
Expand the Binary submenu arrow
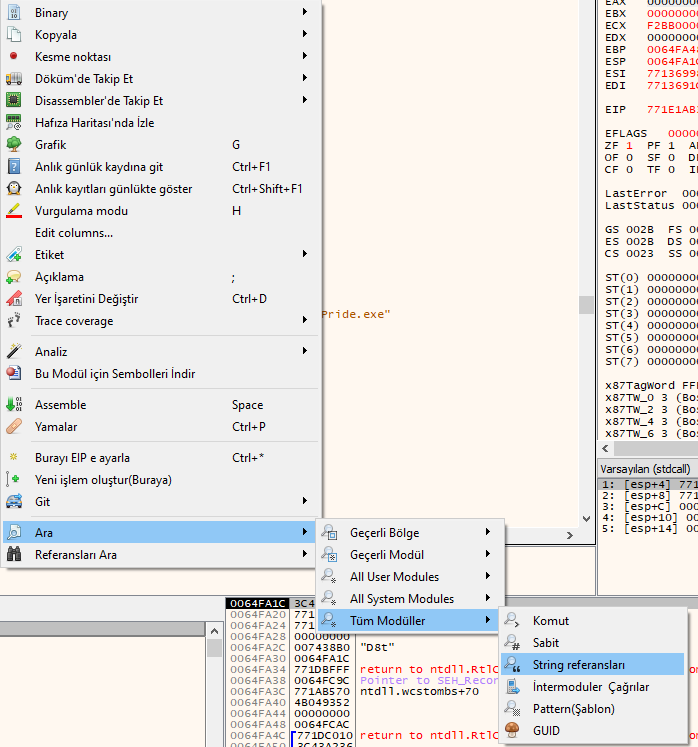click(x=304, y=11)
